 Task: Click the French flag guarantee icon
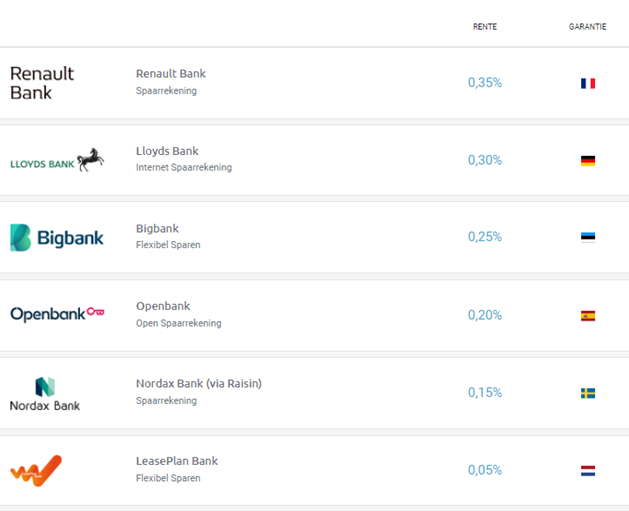click(x=588, y=83)
